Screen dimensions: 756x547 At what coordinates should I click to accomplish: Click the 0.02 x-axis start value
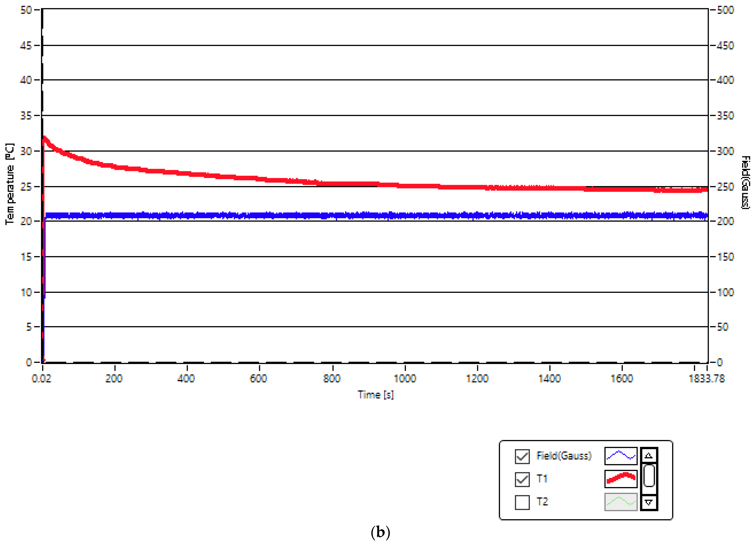pyautogui.click(x=41, y=379)
